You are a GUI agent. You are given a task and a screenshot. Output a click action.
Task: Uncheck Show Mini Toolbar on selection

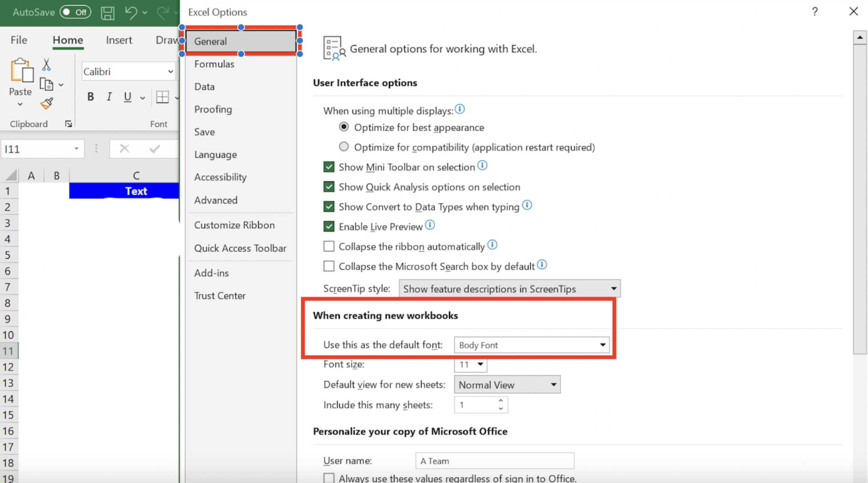click(329, 167)
